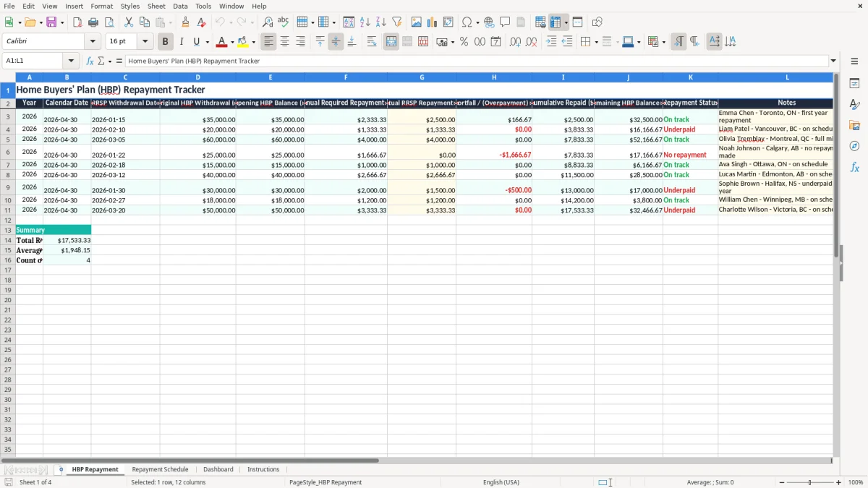Open Find & Replace
This screenshot has width=868, height=488.
(x=268, y=22)
